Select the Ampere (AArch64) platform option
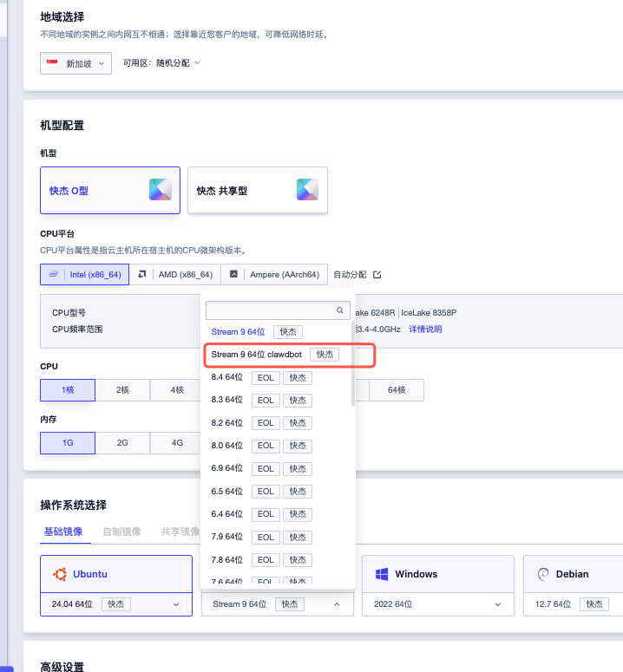Viewport: 623px width, 672px height. (275, 275)
